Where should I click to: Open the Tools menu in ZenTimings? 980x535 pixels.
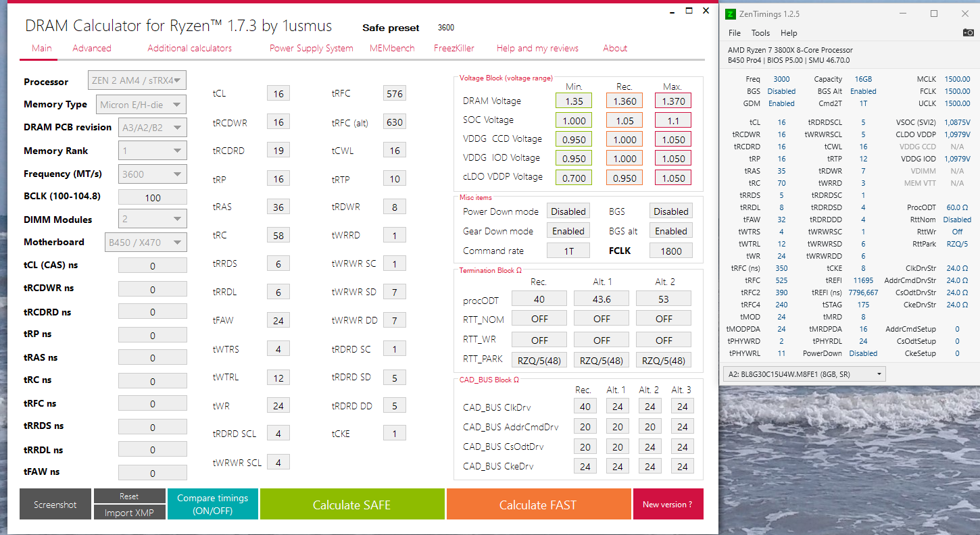(760, 32)
